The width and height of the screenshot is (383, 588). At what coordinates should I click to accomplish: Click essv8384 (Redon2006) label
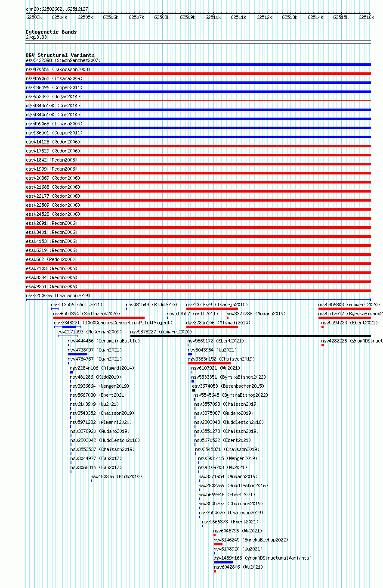click(x=52, y=277)
